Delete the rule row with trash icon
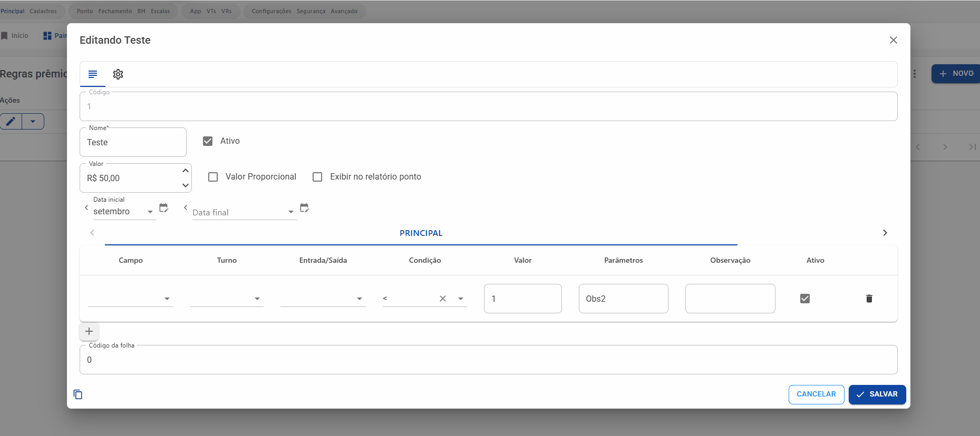Viewport: 980px width, 436px height. pos(869,299)
